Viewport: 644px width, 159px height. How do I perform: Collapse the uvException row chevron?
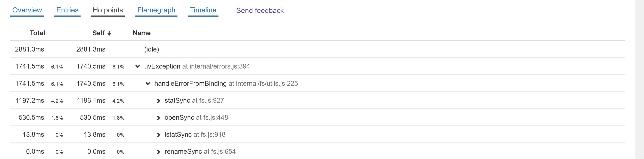137,66
